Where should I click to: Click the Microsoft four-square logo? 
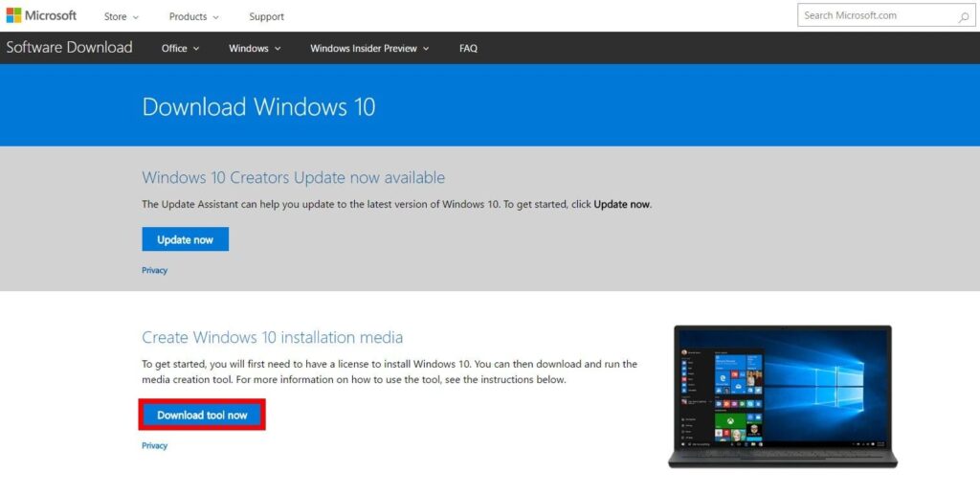click(x=13, y=16)
